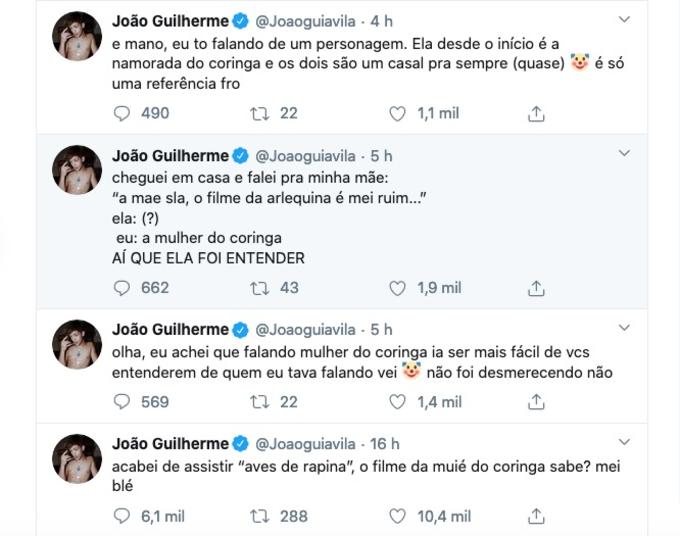Reply to the tweet with 569 replies
This screenshot has height=536, width=680.
coord(123,402)
